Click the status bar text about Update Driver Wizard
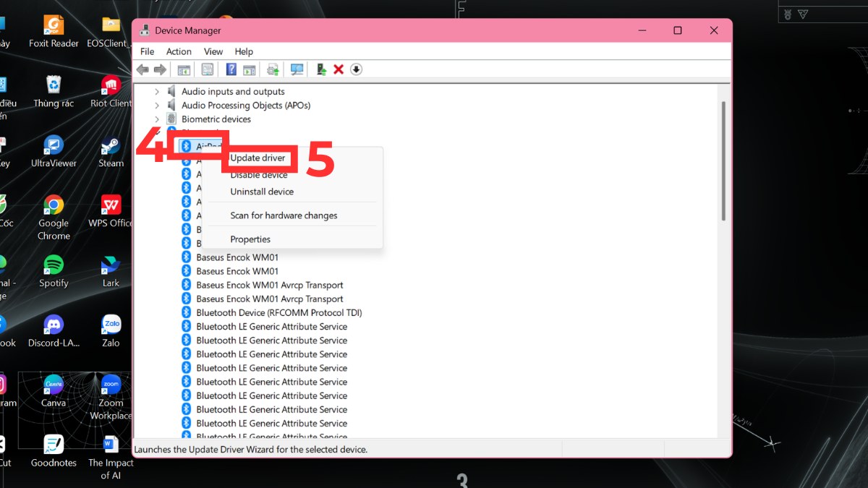The width and height of the screenshot is (868, 488). (251, 449)
